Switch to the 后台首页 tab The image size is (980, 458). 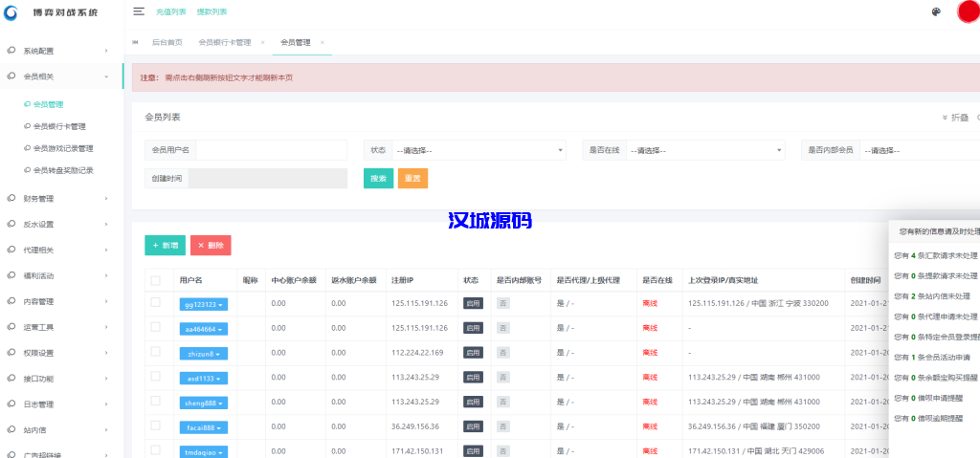point(167,42)
